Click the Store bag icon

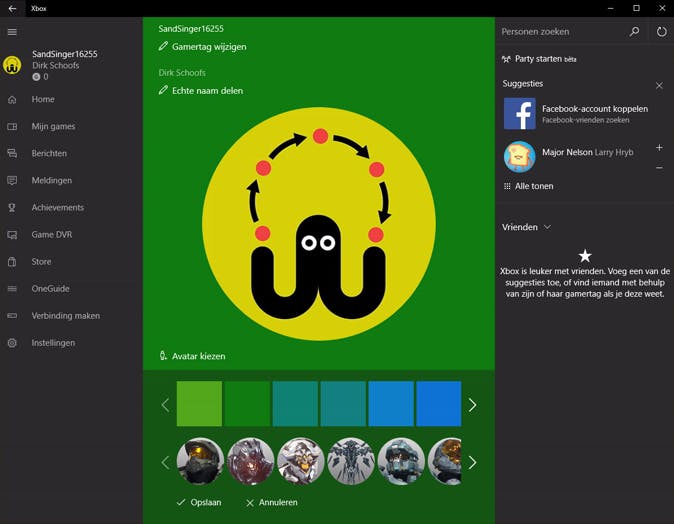(12, 262)
